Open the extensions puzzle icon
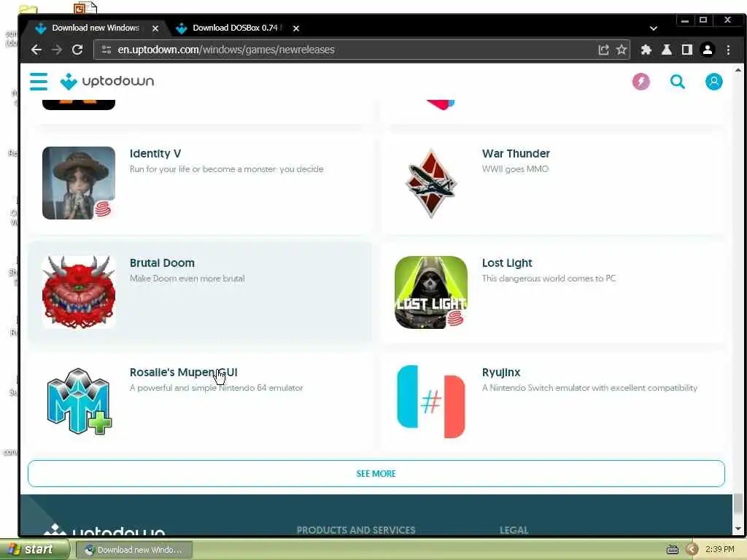 (646, 50)
